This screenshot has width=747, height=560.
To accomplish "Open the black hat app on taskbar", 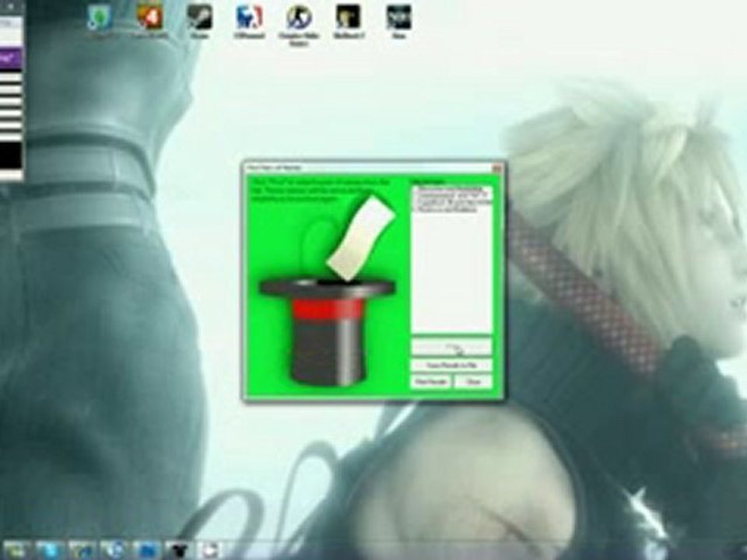I will (x=179, y=551).
